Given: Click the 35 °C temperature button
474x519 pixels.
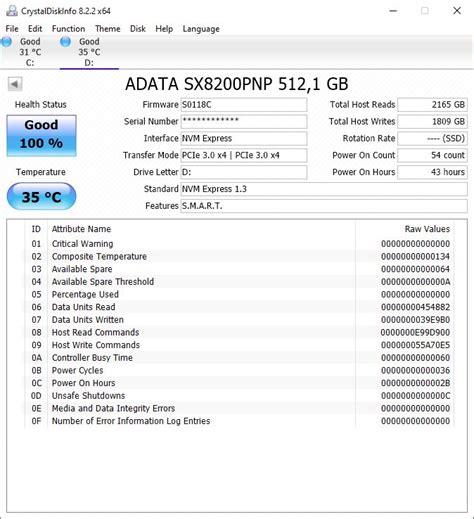Looking at the screenshot, I should tap(41, 197).
